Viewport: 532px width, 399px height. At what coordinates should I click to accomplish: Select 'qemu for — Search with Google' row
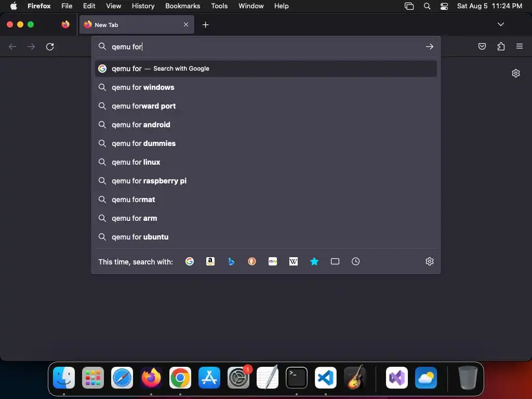click(265, 69)
